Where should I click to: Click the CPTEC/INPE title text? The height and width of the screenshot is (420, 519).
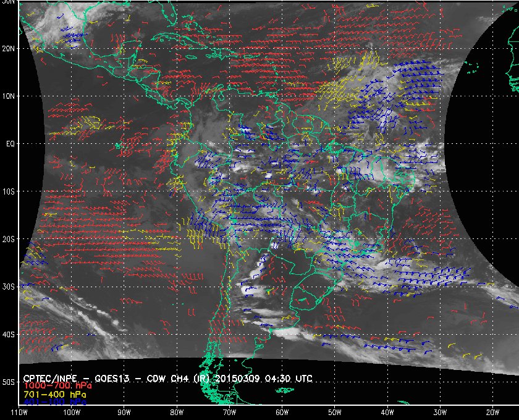[50, 379]
